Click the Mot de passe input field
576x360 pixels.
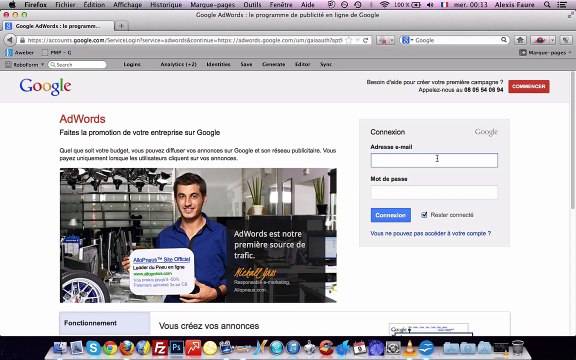(434, 192)
